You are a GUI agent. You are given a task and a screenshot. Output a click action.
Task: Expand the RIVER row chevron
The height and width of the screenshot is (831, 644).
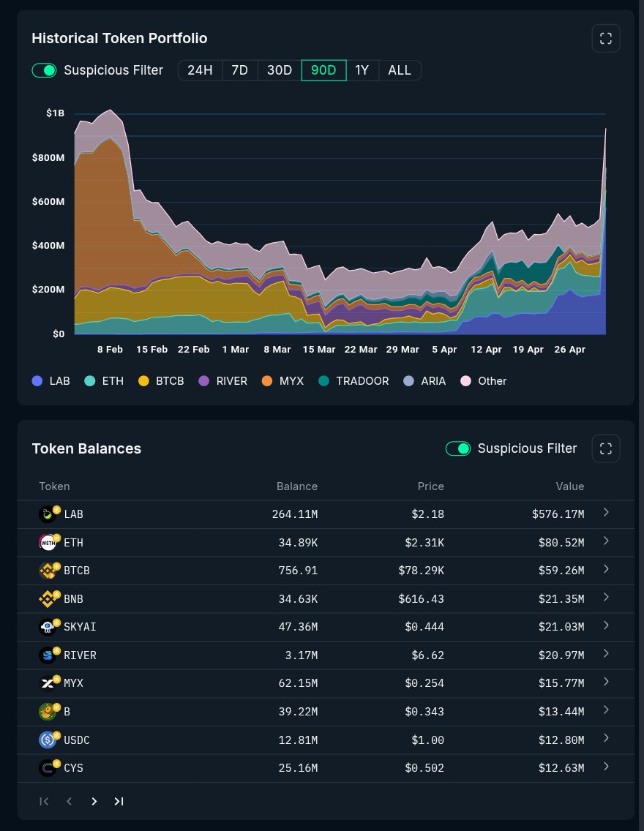[607, 653]
